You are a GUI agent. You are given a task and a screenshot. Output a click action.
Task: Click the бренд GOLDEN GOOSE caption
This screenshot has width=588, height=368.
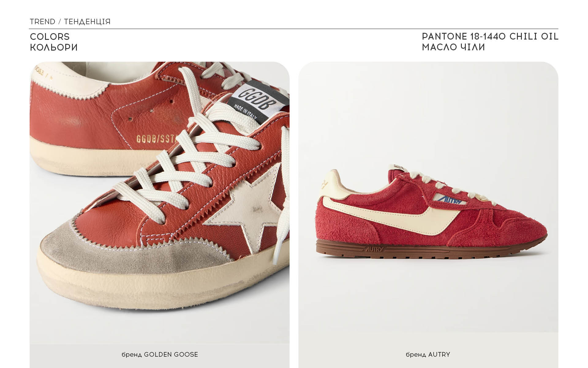click(x=160, y=355)
